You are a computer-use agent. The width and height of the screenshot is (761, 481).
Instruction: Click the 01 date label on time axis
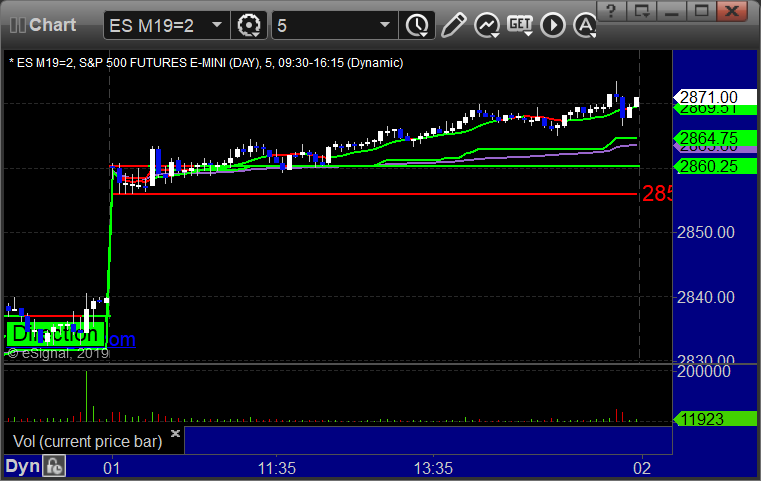tap(112, 468)
